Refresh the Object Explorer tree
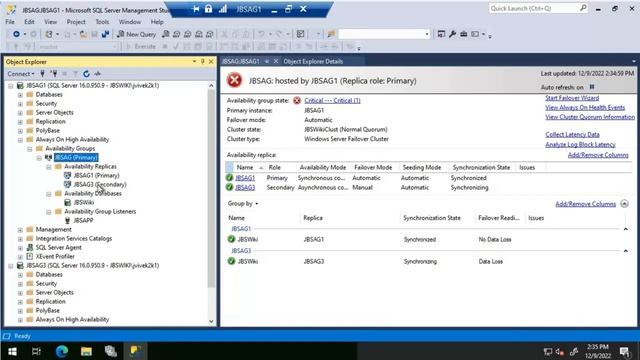The height and width of the screenshot is (360, 640). pyautogui.click(x=86, y=74)
